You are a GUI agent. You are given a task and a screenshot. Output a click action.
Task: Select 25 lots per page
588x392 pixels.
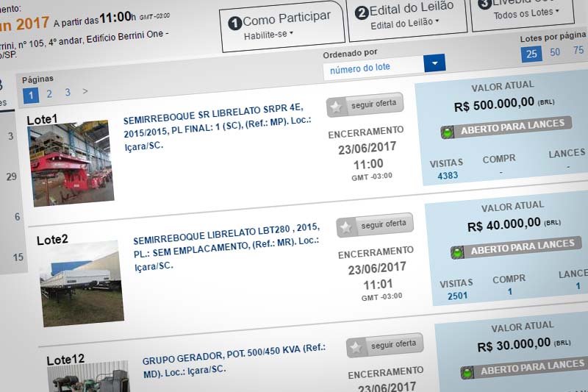tap(531, 53)
